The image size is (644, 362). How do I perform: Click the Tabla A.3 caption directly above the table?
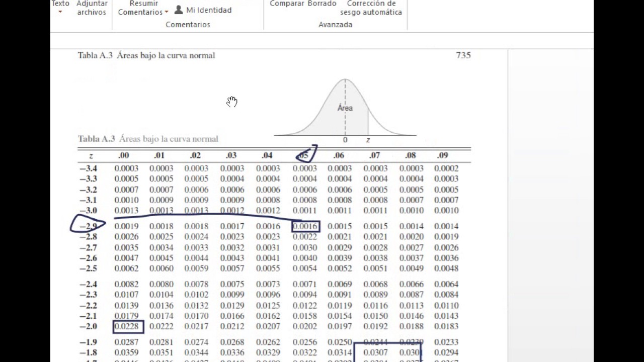tap(148, 139)
